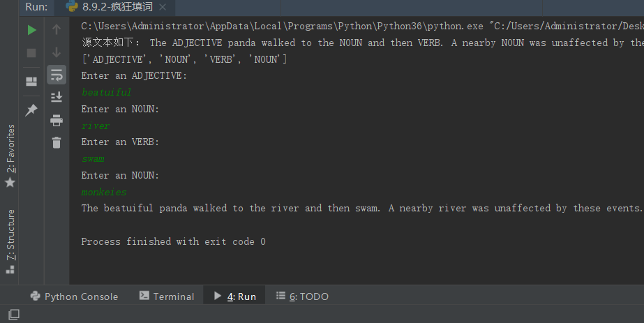The width and height of the screenshot is (644, 323).
Task: Switch to the Terminal tool window
Action: [x=167, y=296]
